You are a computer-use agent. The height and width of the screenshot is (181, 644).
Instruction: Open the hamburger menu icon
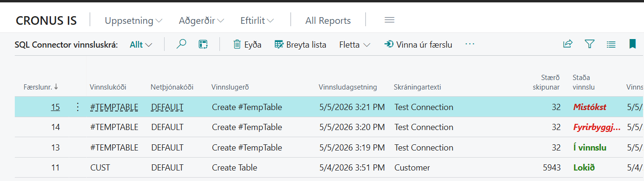(389, 20)
